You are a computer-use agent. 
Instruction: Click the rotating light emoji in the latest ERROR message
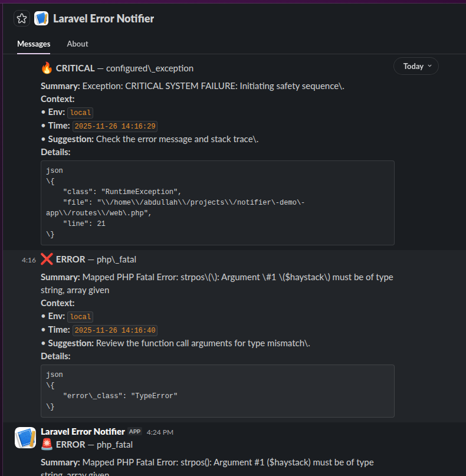point(47,444)
